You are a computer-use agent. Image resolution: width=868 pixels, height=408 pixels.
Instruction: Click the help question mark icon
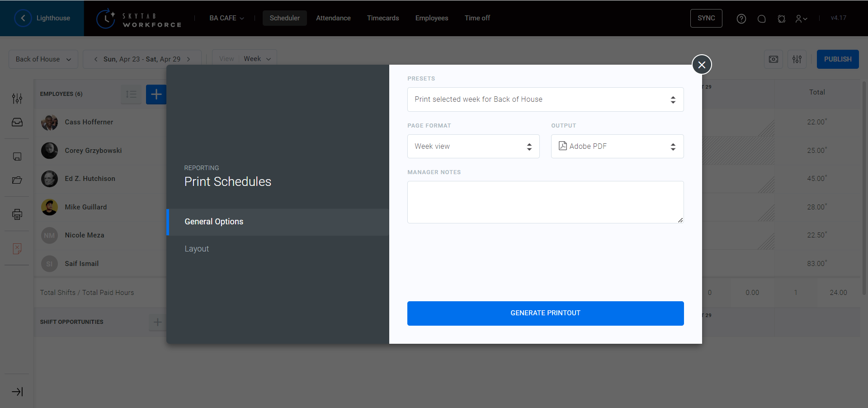point(741,19)
